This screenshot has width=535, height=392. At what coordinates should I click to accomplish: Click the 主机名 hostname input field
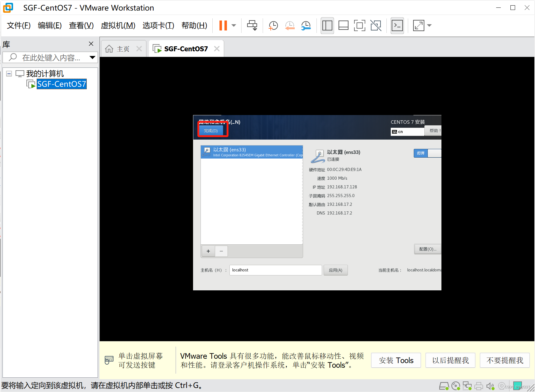[275, 270]
